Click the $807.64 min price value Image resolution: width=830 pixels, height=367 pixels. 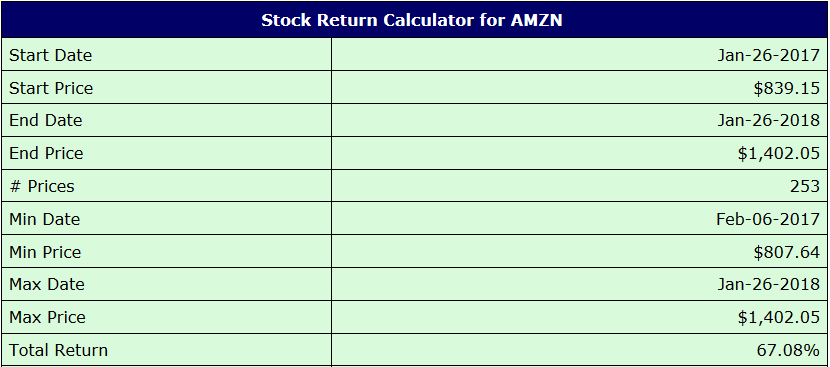(787, 252)
